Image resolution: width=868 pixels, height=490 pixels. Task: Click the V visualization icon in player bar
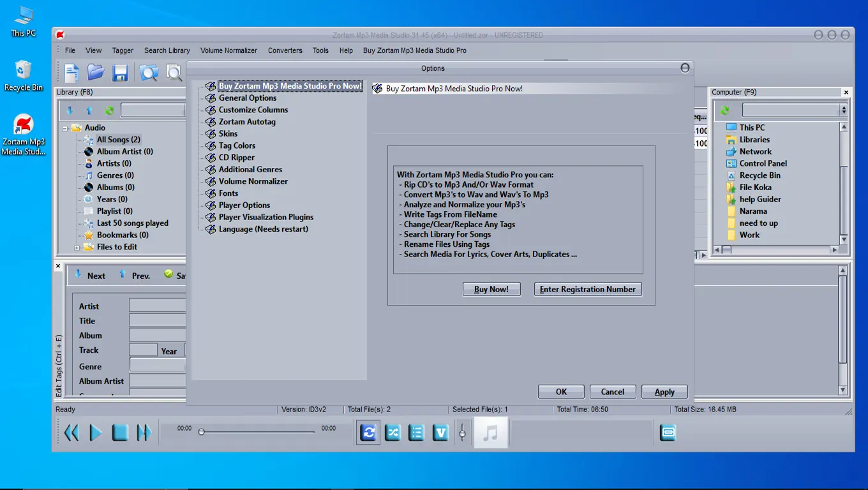[x=441, y=433]
